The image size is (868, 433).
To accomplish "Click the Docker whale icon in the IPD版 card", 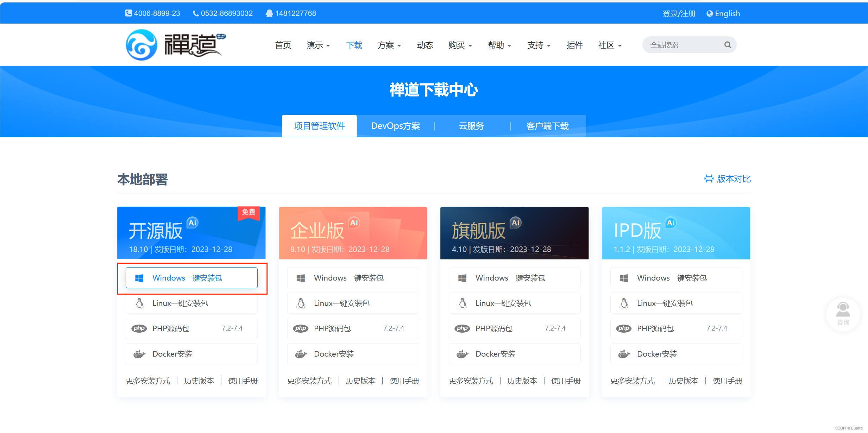I will point(624,354).
